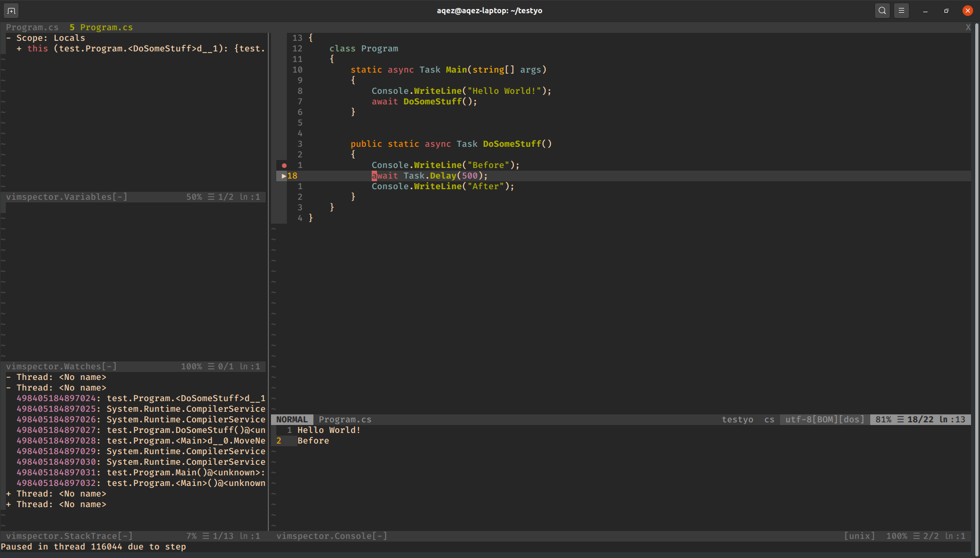Select stack frame 498405184897031 Program.Main

141,473
